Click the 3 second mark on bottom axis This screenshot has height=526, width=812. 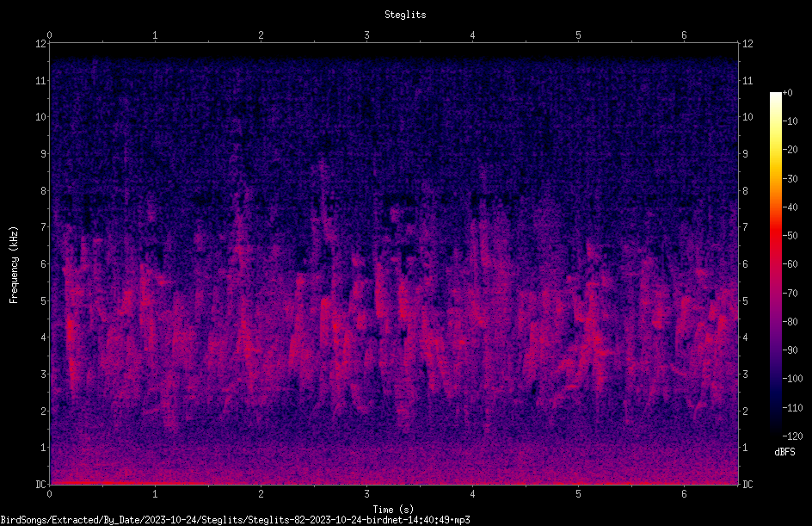pos(366,494)
